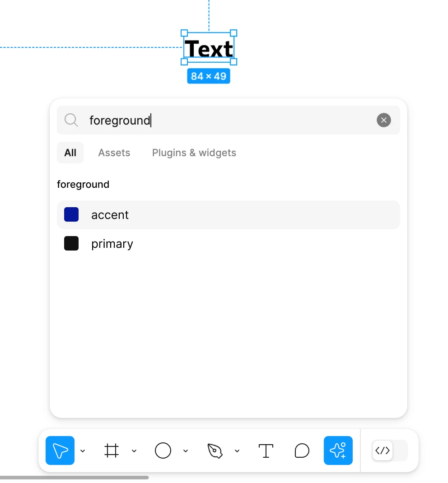The image size is (448, 483).
Task: Switch to Plugins & widgets tab
Action: pos(194,153)
